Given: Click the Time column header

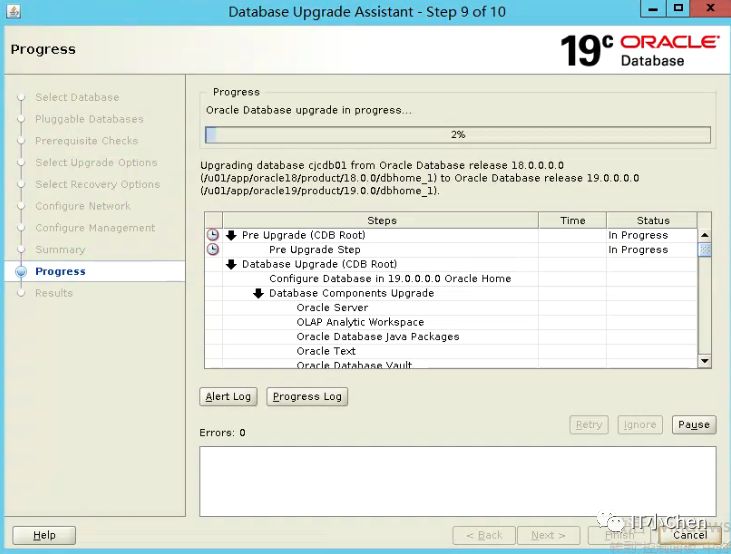Looking at the screenshot, I should (572, 221).
